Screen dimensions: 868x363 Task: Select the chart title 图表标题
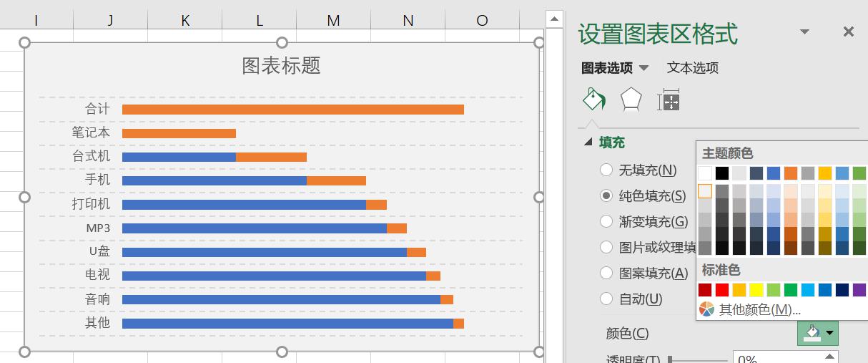coord(282,66)
